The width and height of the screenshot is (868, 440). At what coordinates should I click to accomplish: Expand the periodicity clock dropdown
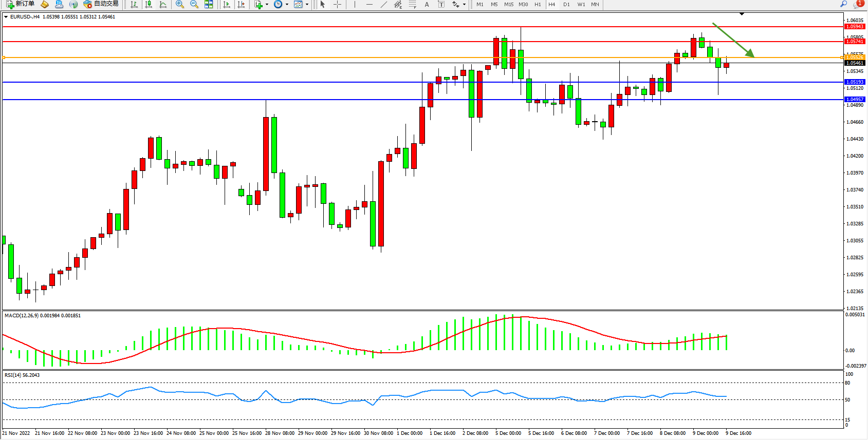click(287, 4)
